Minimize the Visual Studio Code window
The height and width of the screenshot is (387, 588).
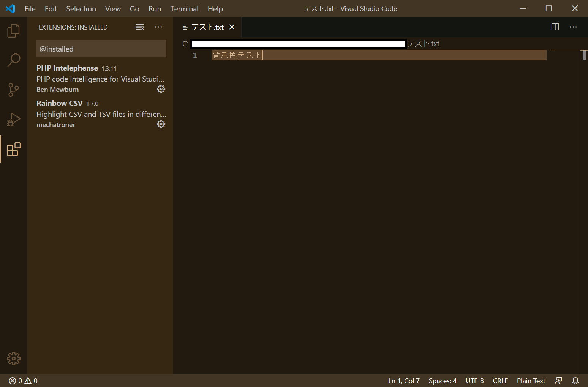point(523,8)
